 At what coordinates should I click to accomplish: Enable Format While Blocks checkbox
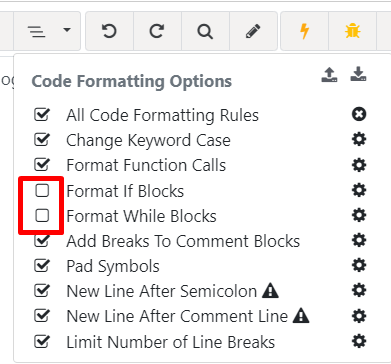42,216
